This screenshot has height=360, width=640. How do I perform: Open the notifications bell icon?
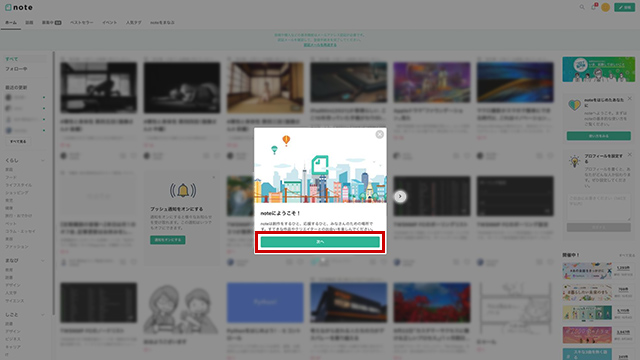pyautogui.click(x=594, y=7)
